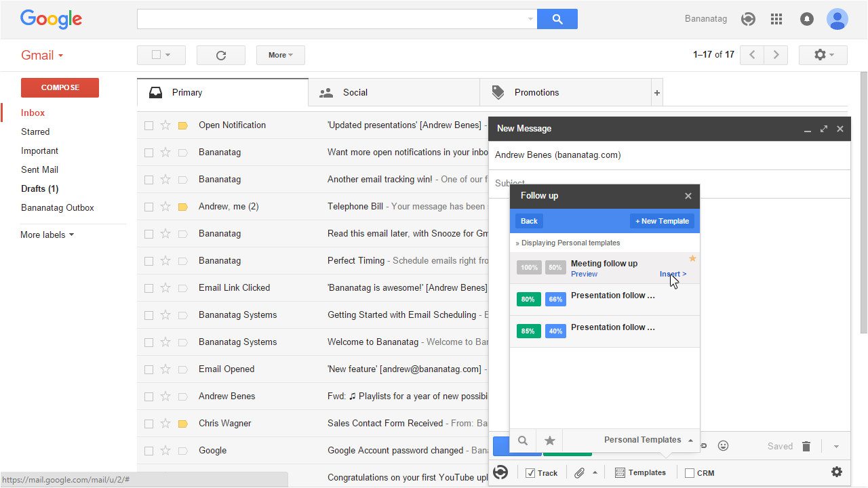The width and height of the screenshot is (868, 488).
Task: Toggle importance marker on Google email
Action: pyautogui.click(x=182, y=451)
